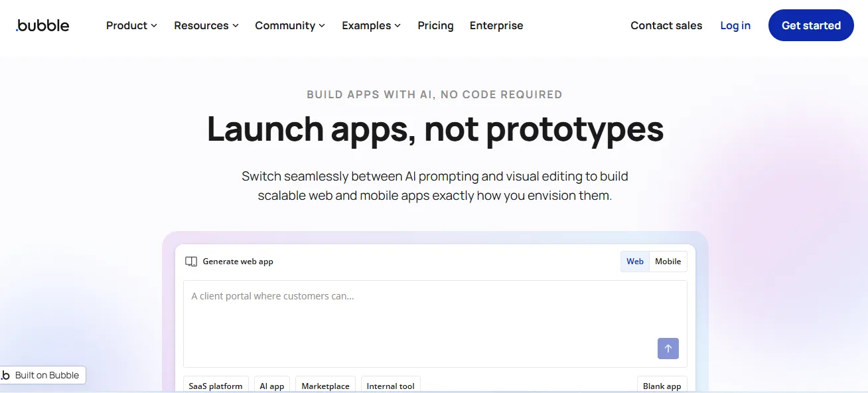The image size is (868, 393).
Task: Click the Contact sales link
Action: 666,25
